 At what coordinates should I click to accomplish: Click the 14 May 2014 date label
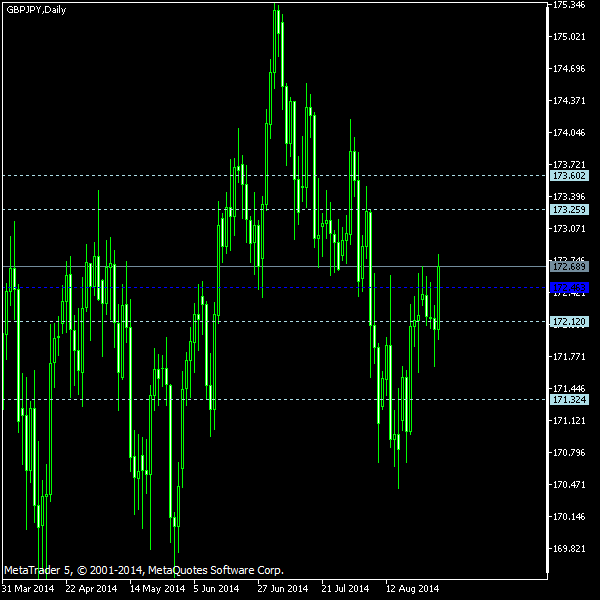(158, 589)
